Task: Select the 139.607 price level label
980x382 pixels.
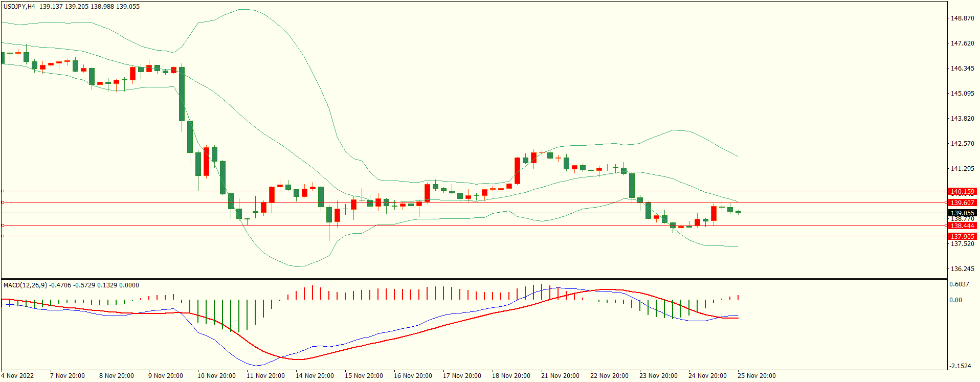Action: [x=962, y=203]
